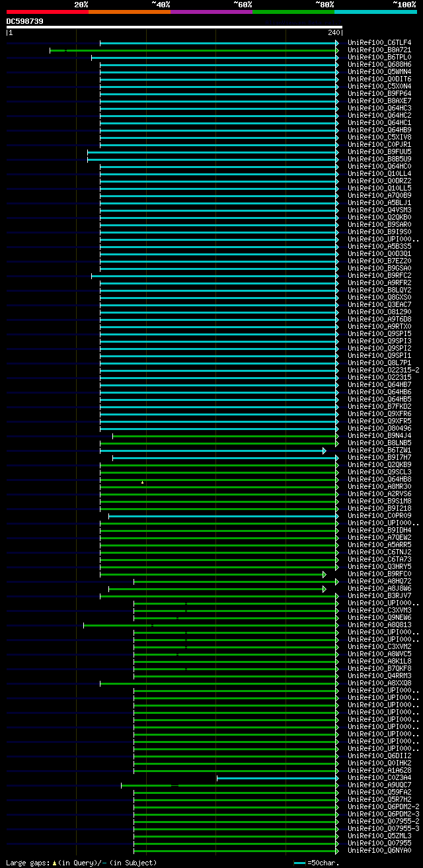
Task: Select the UniRef100_O81290 label
Action: pyautogui.click(x=379, y=312)
